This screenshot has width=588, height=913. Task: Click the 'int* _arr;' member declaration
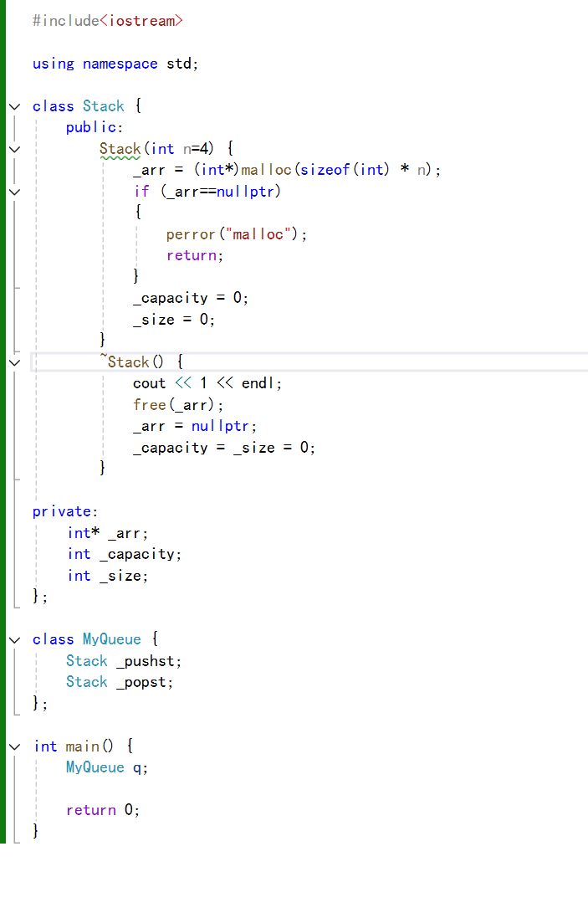pyautogui.click(x=108, y=533)
